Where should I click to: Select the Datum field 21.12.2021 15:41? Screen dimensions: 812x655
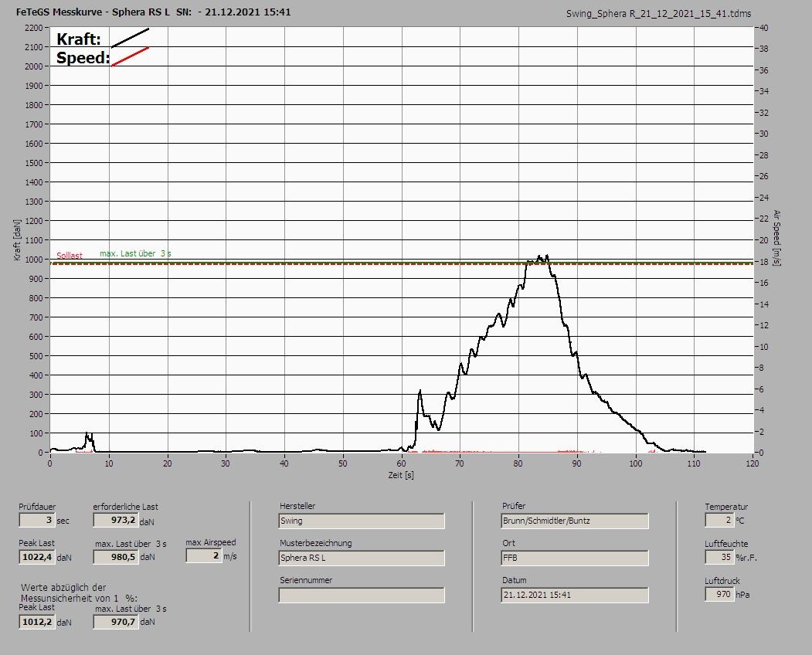575,596
